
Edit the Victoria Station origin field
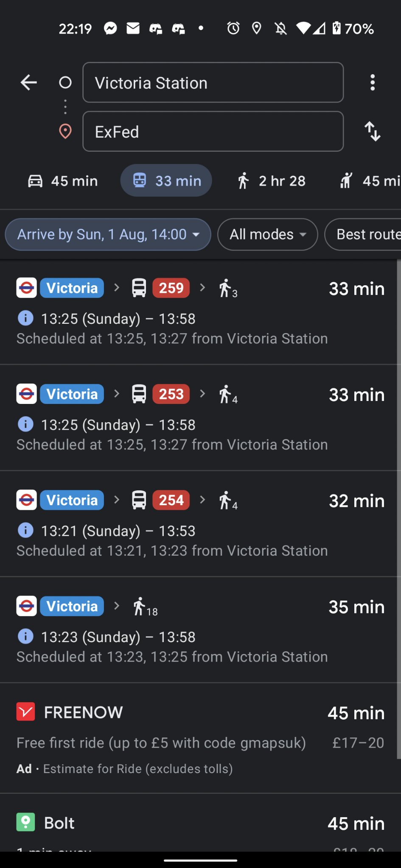213,83
